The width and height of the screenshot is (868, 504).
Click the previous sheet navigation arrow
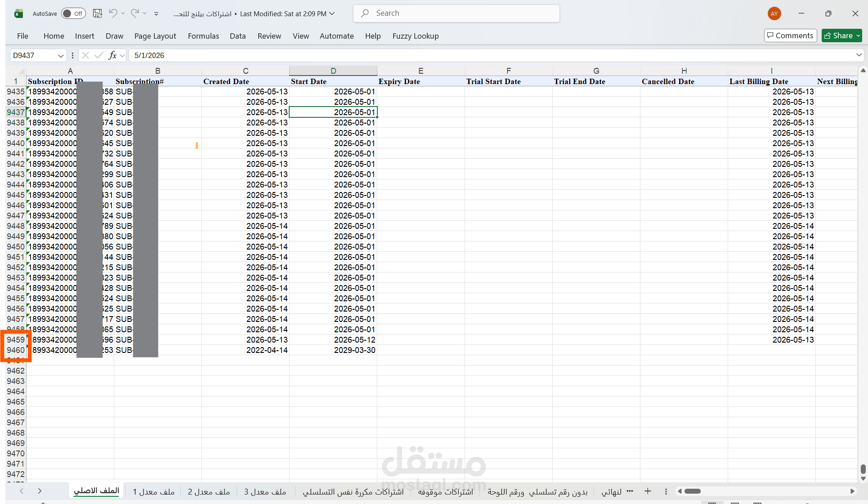pyautogui.click(x=22, y=491)
